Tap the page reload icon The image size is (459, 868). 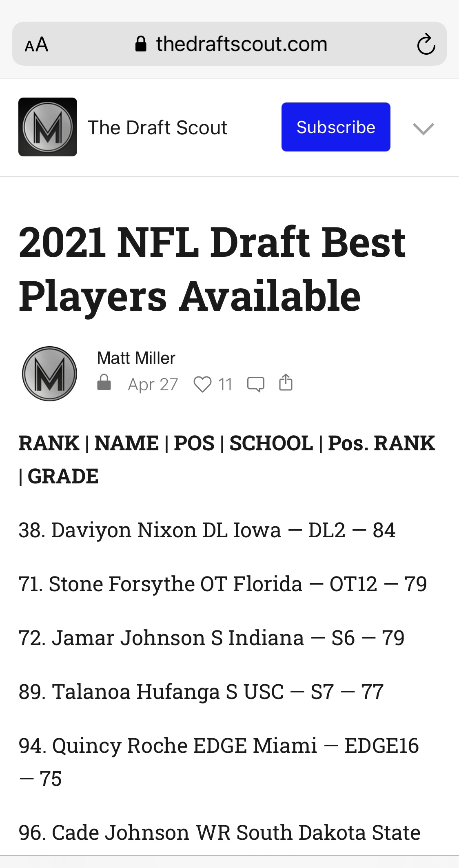(x=426, y=45)
